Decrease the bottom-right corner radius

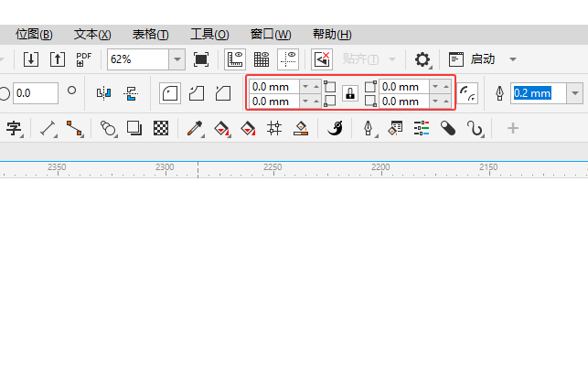(x=435, y=102)
